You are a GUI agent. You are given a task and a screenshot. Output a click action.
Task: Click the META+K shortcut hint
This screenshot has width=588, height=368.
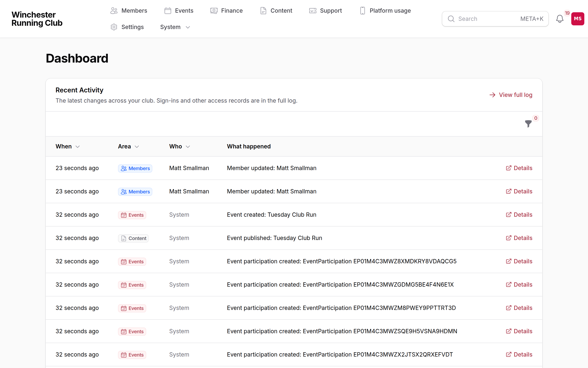tap(532, 19)
